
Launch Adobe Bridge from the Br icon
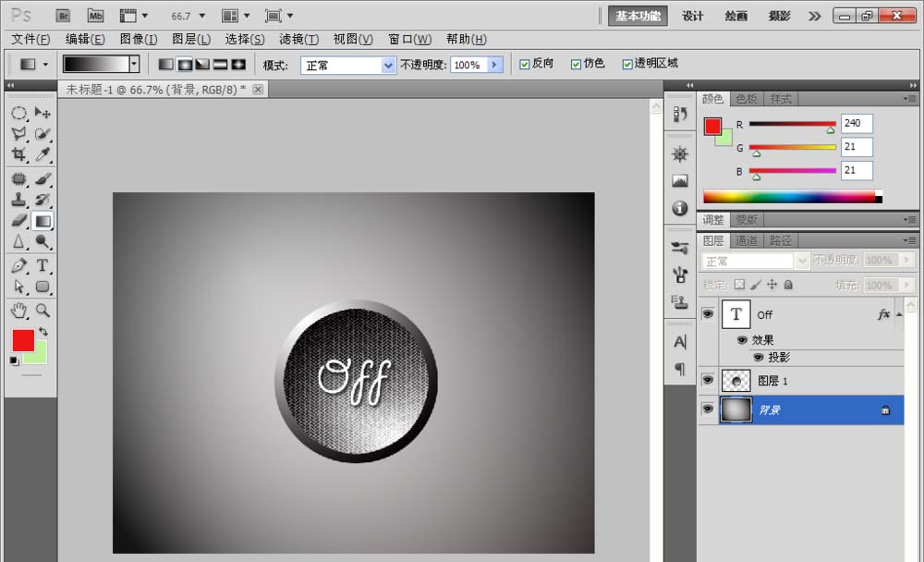click(64, 16)
